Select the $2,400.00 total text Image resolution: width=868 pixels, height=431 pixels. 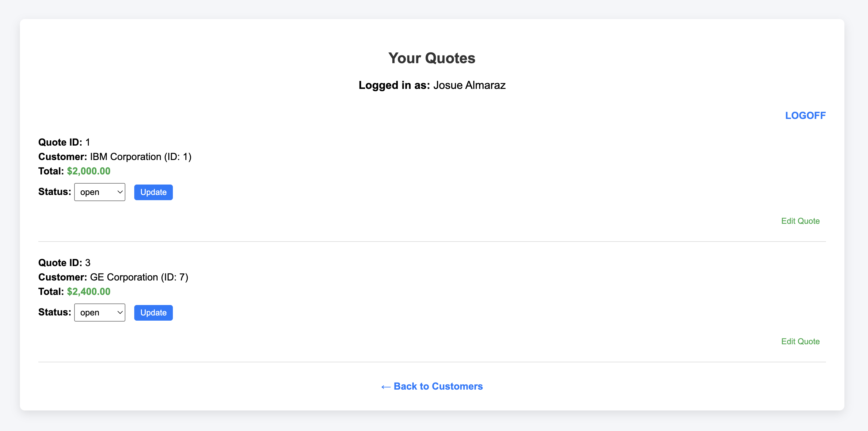tap(88, 291)
